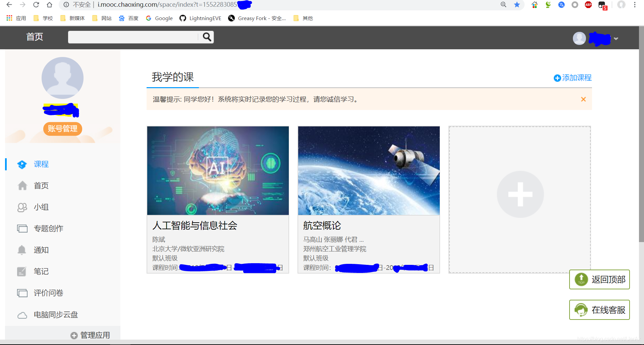Open the 人工智能与信息社会 course thumbnail
Image resolution: width=644 pixels, height=345 pixels.
pyautogui.click(x=218, y=170)
